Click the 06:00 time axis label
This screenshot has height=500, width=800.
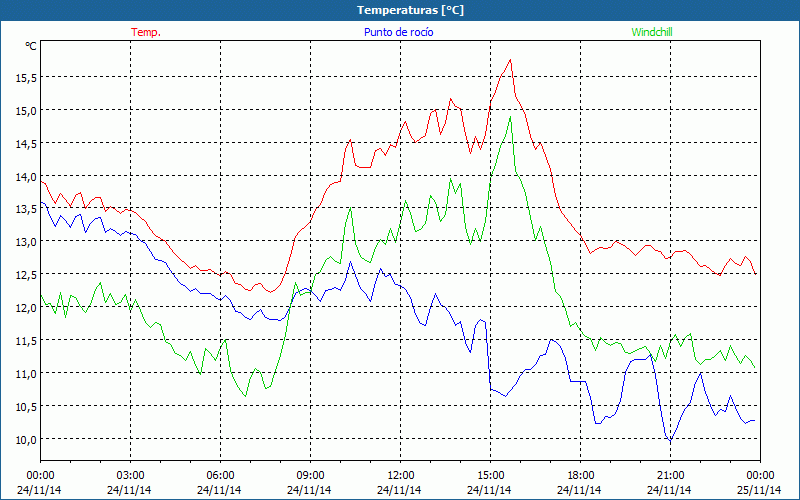220,476
